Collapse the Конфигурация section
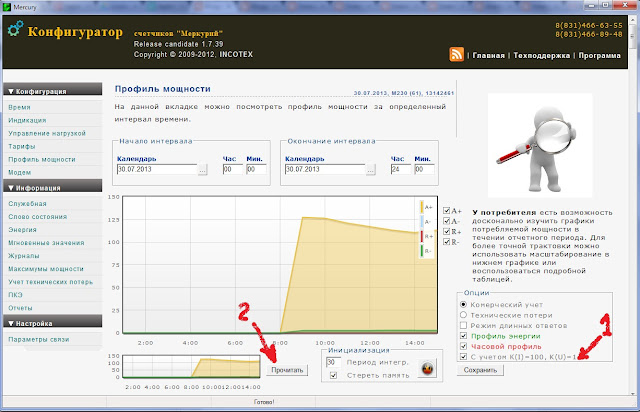The width and height of the screenshot is (640, 412). click(53, 90)
